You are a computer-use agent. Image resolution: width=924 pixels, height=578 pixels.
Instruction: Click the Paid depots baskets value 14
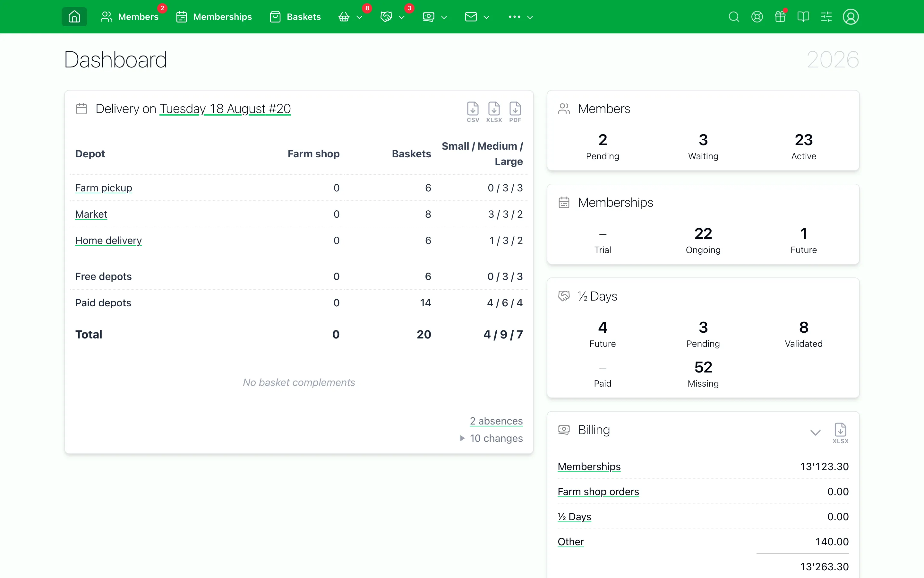coord(425,303)
